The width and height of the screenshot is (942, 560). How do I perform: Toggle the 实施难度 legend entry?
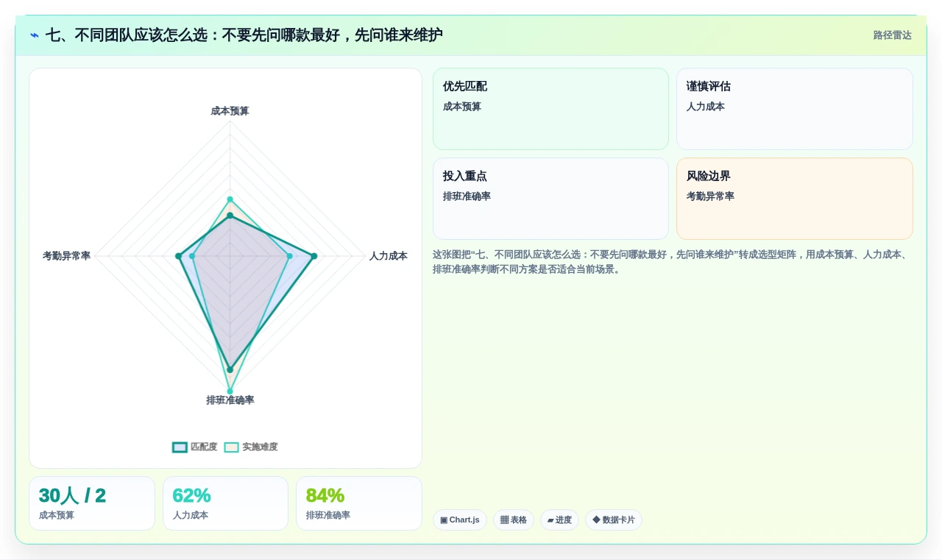click(x=251, y=447)
